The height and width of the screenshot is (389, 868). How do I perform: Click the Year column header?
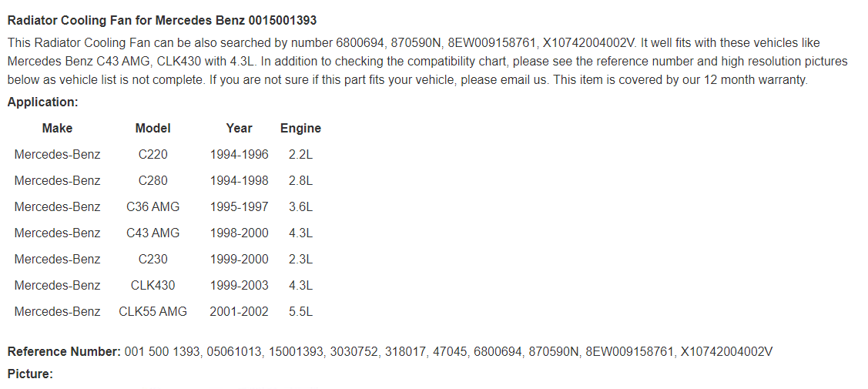[239, 129]
